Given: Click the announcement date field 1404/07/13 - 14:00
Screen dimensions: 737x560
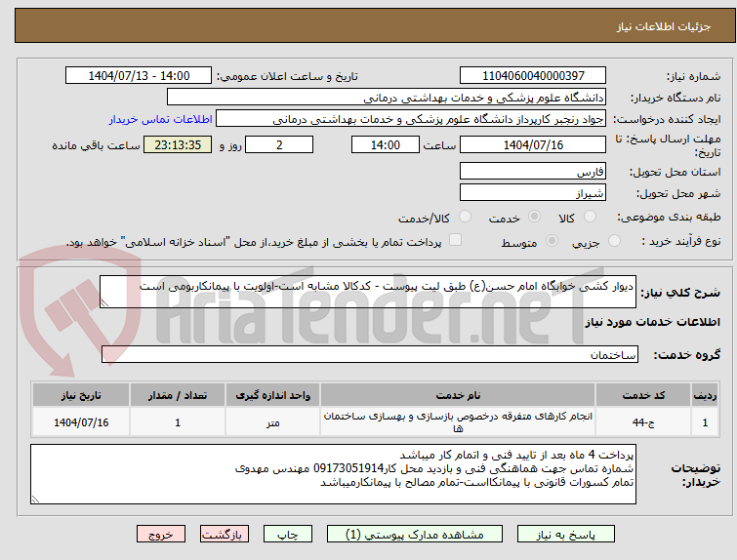Looking at the screenshot, I should click(x=139, y=76).
